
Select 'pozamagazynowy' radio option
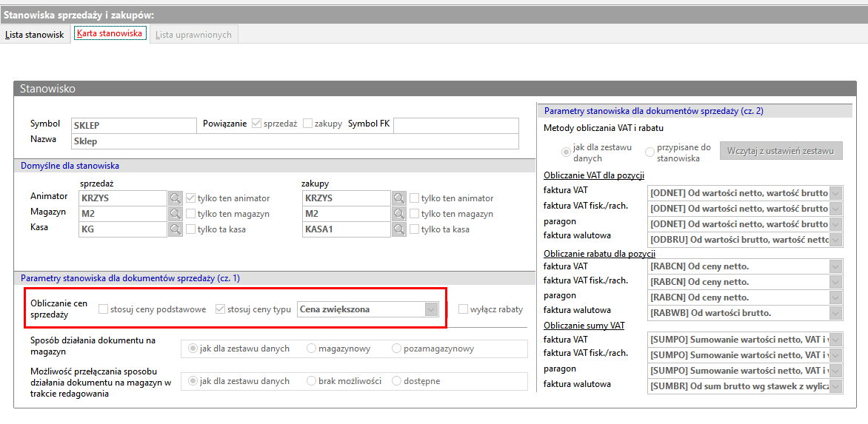point(396,349)
